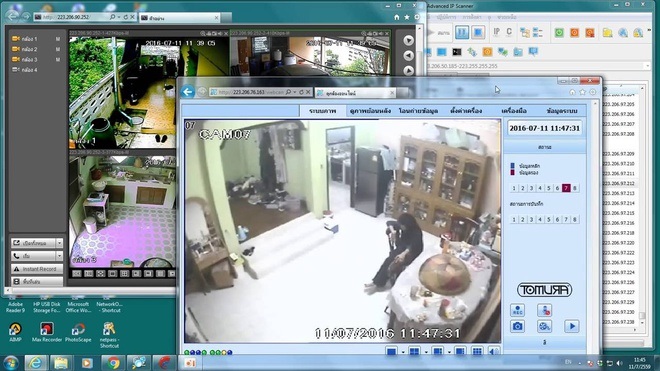
Task: Toggle channel 7 in the upper channel row
Action: pos(566,188)
